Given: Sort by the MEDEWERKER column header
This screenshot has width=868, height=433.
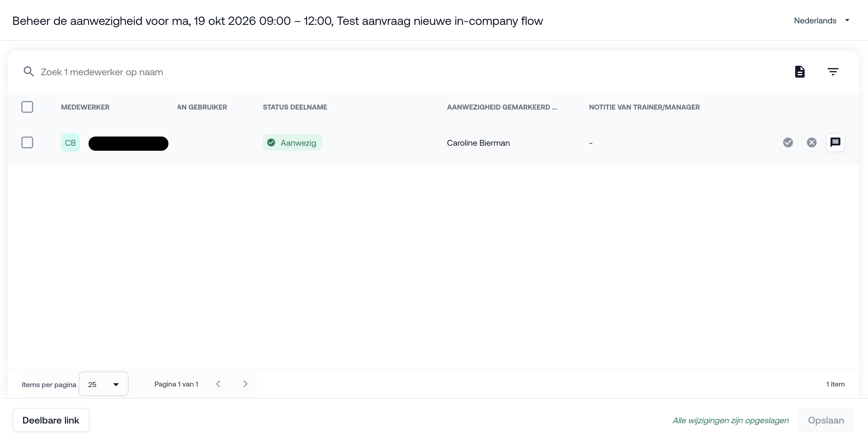Looking at the screenshot, I should (x=85, y=107).
